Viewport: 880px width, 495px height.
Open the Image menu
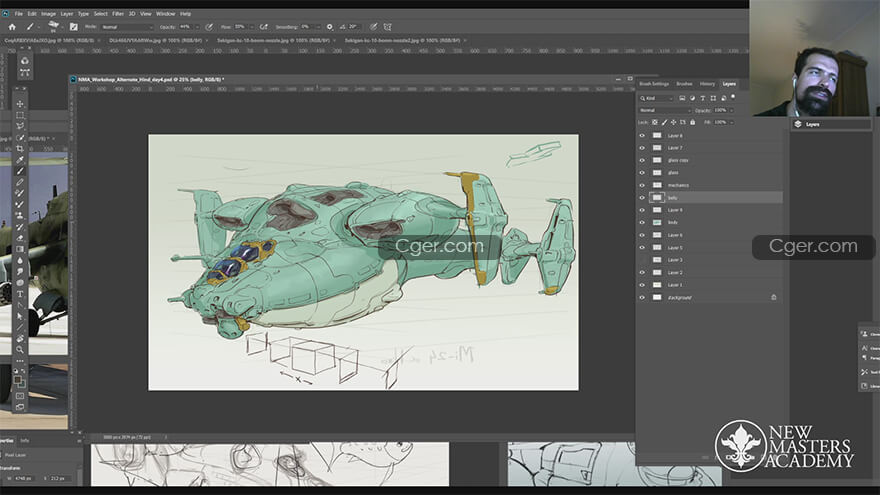[48, 13]
